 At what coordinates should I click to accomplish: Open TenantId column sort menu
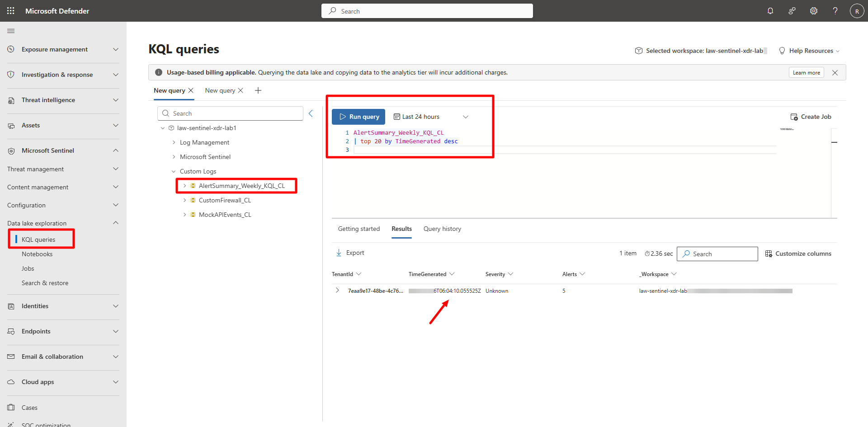coord(359,274)
